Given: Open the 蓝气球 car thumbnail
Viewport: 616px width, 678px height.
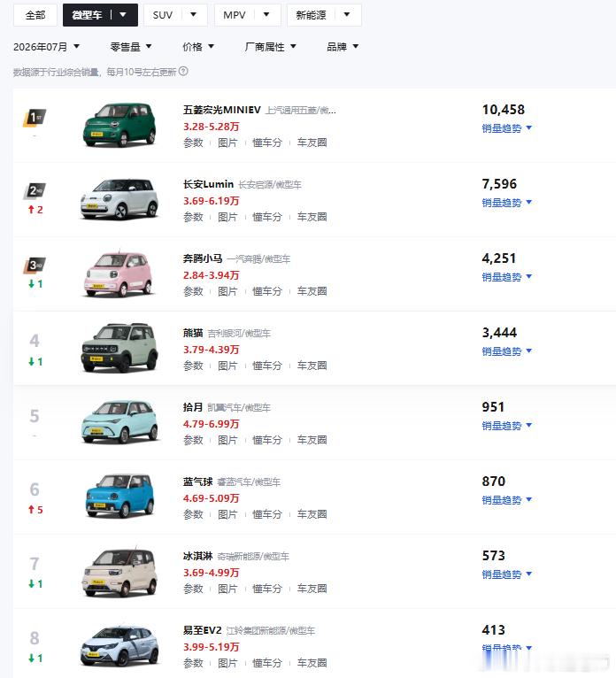Looking at the screenshot, I should click(119, 497).
